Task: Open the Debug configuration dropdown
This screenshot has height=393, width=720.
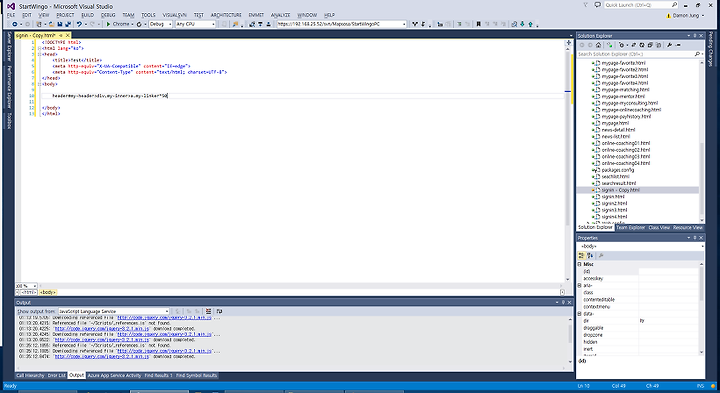Action: 170,24
